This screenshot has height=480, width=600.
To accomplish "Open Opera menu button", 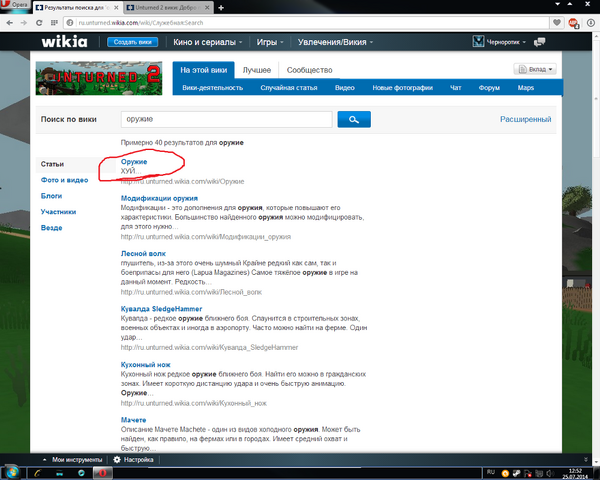I will [15, 5].
